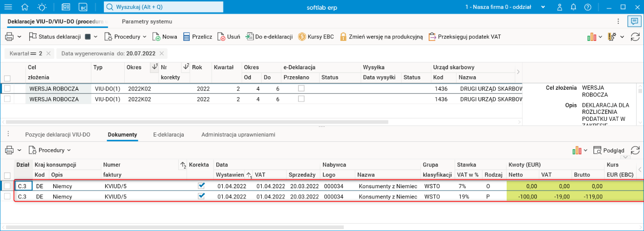
Task: Sort by Nr korekty column header
Action: [x=174, y=72]
